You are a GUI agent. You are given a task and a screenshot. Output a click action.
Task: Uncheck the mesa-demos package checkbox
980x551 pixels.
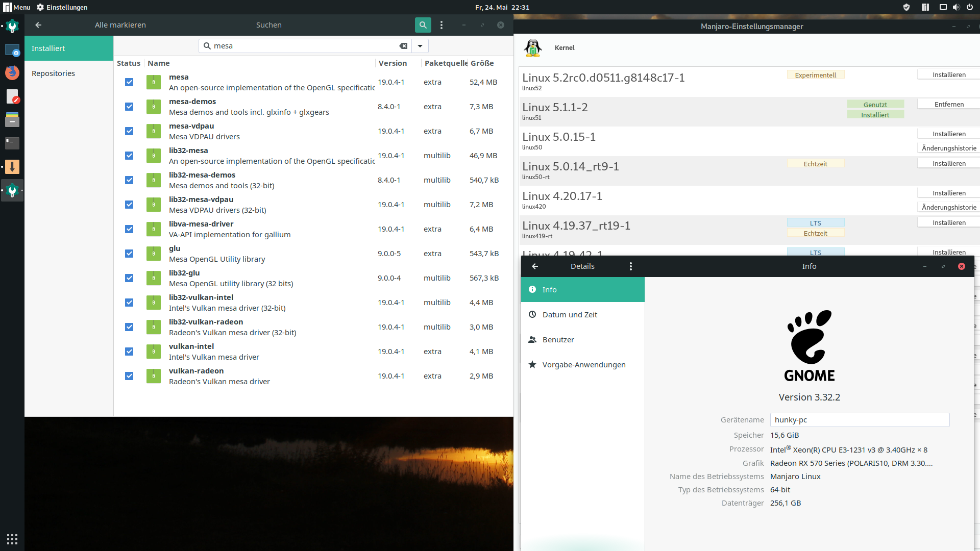click(x=129, y=107)
